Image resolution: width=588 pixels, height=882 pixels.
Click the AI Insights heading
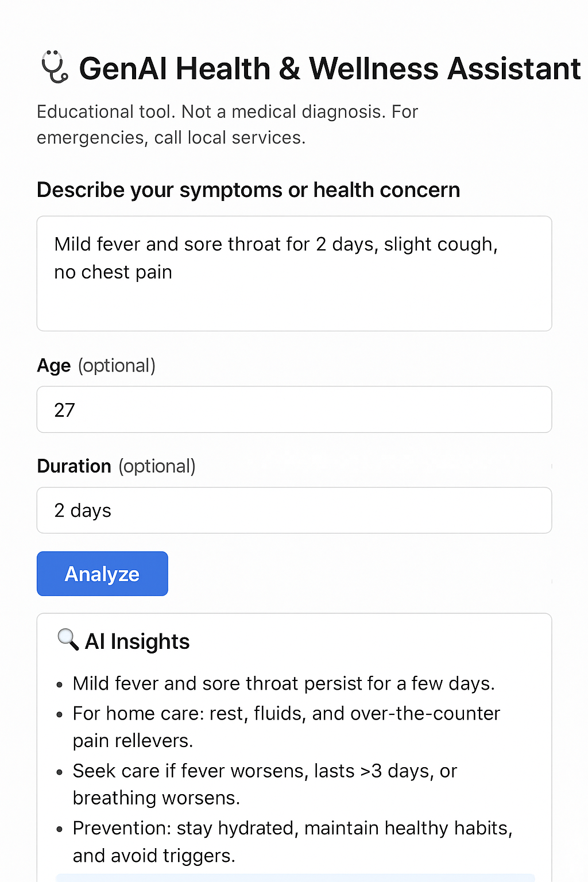click(137, 641)
